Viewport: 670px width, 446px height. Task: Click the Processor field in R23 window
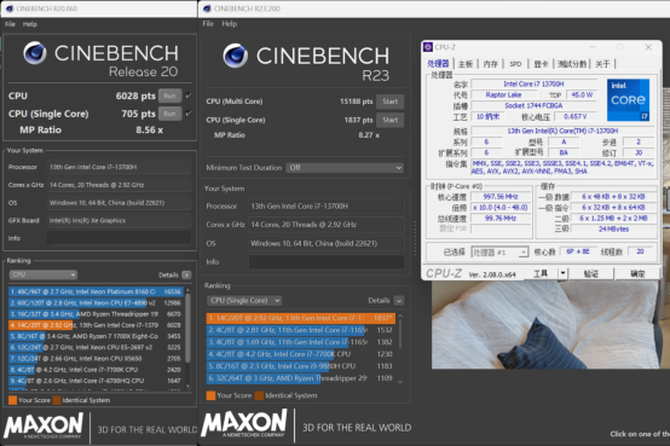(326, 206)
